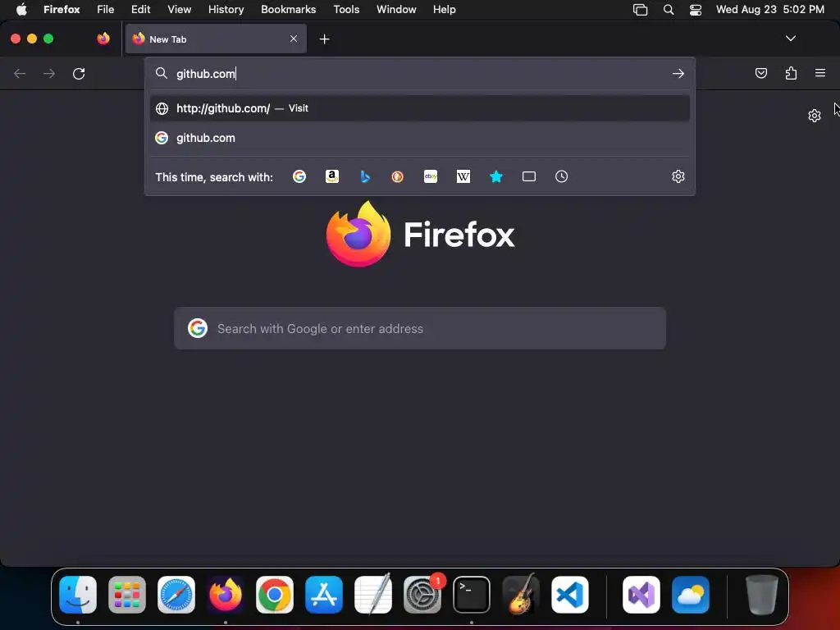The image size is (840, 630).
Task: Open App Store from the Dock
Action: (x=324, y=595)
